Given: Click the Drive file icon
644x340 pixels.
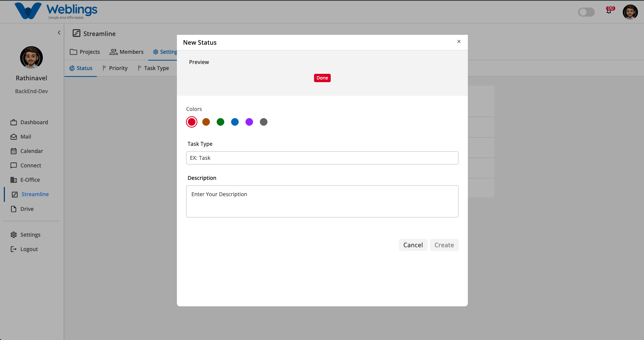Looking at the screenshot, I should [x=14, y=209].
